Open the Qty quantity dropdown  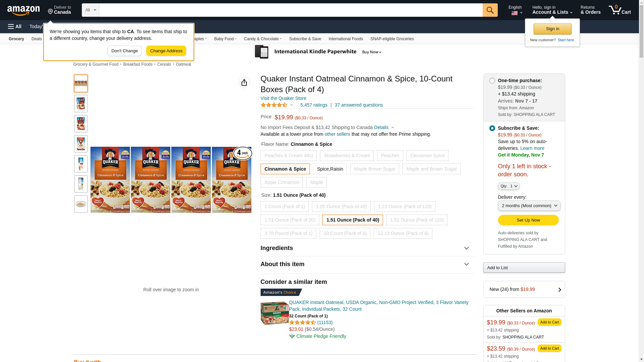[x=508, y=186]
